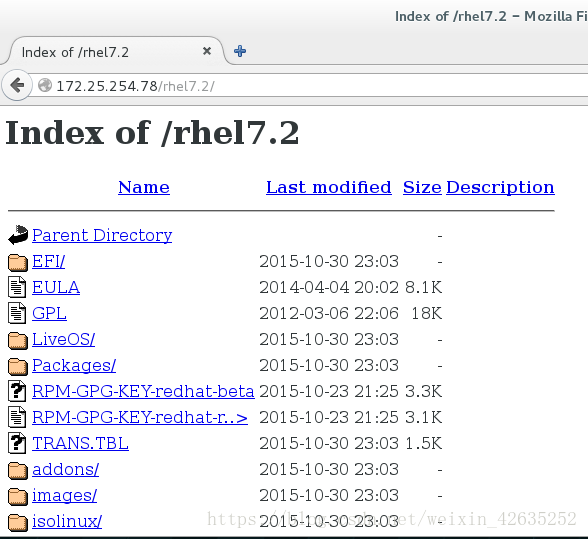Screen dimensions: 588x539
Task: Sort listing by Size column
Action: [x=422, y=187]
